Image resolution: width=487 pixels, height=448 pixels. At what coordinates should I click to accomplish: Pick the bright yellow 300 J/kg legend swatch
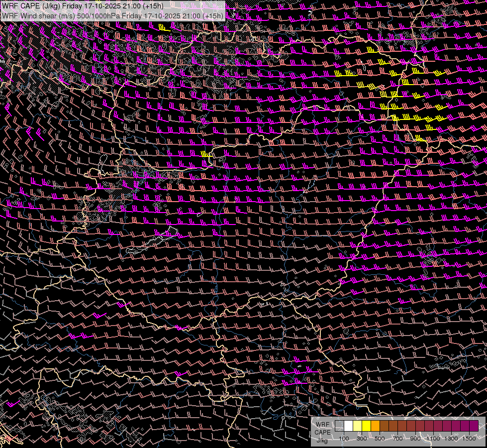tap(366, 426)
